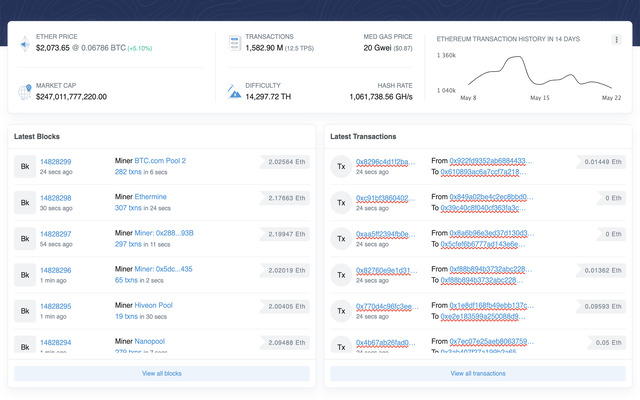Click the Difficulty mountain icon
The image size is (640, 400).
pos(234,92)
